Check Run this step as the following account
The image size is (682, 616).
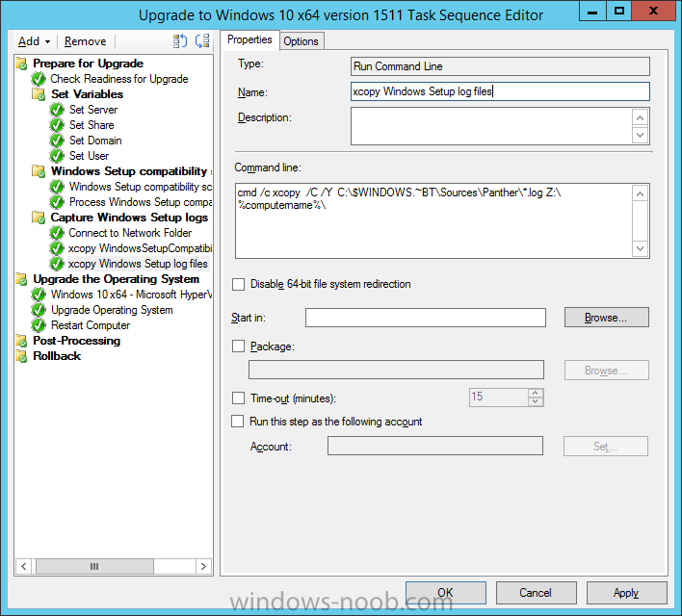[x=238, y=422]
